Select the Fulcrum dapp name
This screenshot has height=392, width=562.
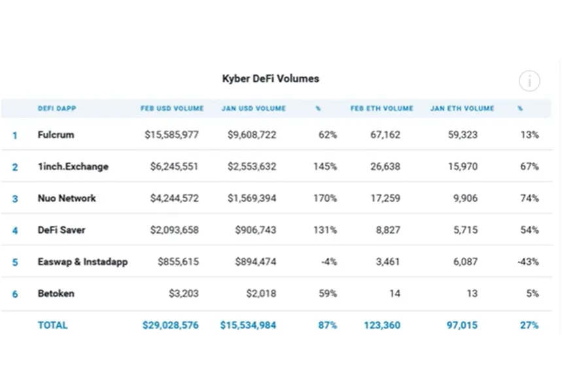pyautogui.click(x=56, y=135)
